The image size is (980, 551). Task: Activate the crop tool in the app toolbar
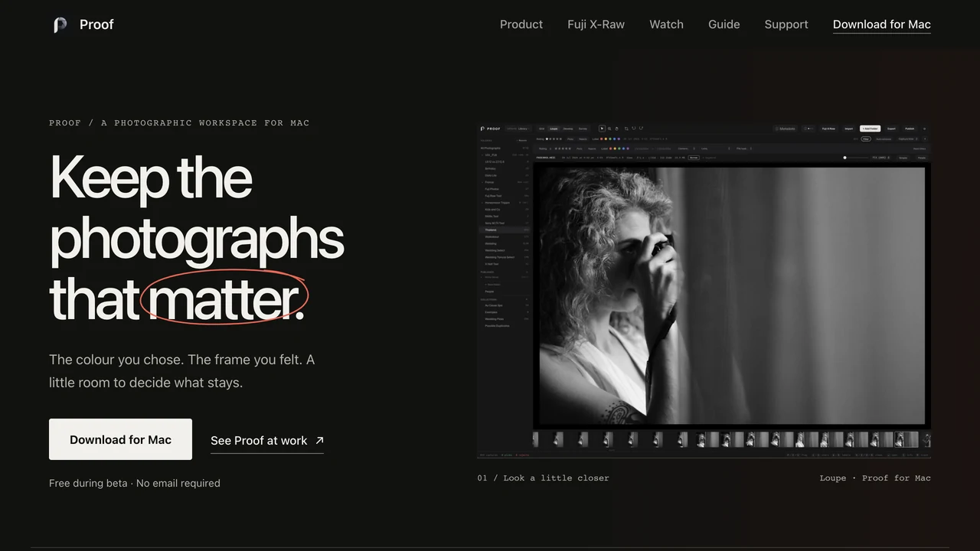626,129
